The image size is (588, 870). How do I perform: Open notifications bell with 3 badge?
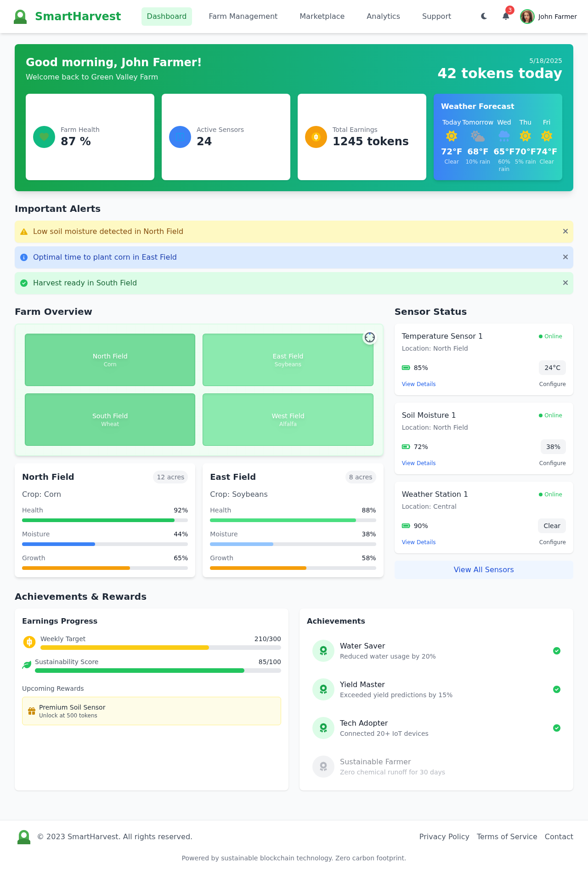click(506, 16)
